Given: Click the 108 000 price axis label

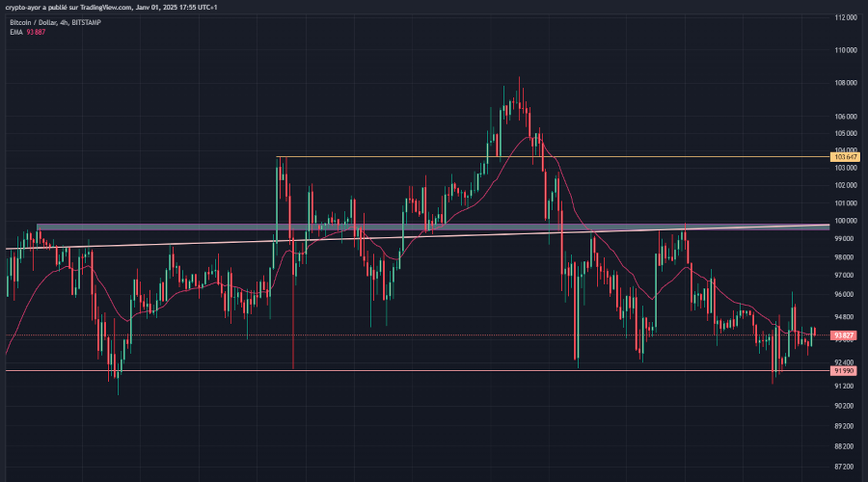Looking at the screenshot, I should [845, 83].
